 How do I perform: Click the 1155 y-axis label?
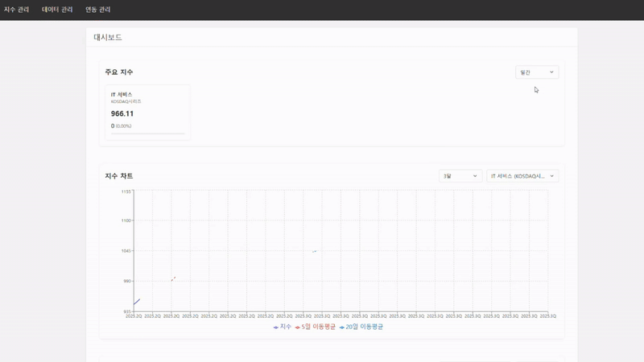(x=126, y=191)
